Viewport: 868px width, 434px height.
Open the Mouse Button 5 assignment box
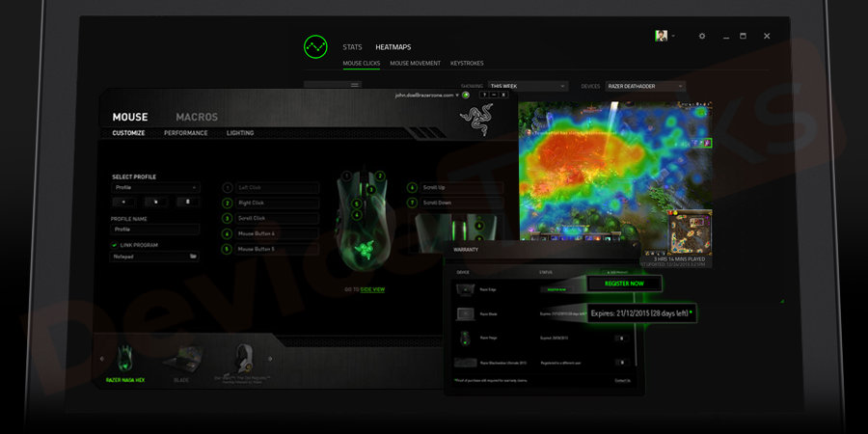(x=278, y=250)
